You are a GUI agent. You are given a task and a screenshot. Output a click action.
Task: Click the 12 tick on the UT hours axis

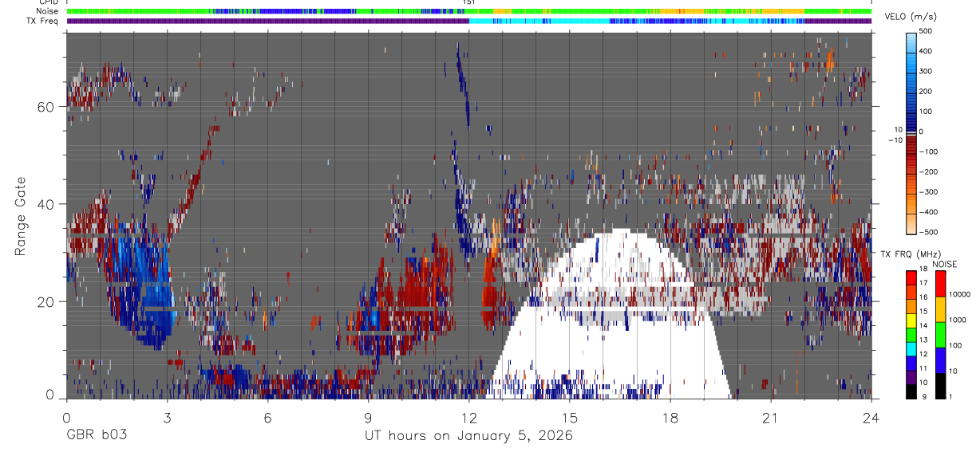click(468, 418)
